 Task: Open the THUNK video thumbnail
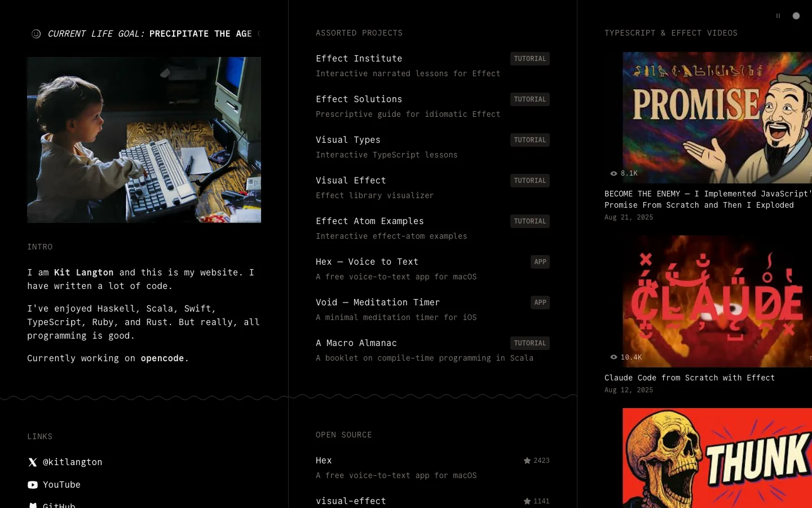click(717, 458)
